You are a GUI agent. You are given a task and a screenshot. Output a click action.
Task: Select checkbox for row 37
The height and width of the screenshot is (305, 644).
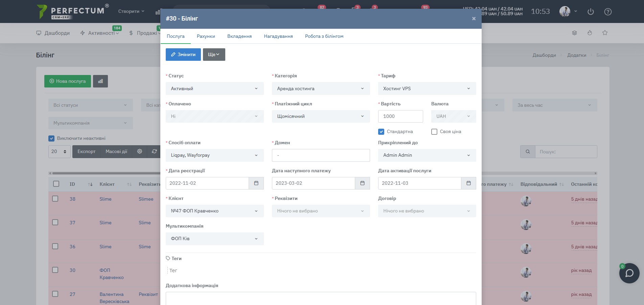coord(55,222)
